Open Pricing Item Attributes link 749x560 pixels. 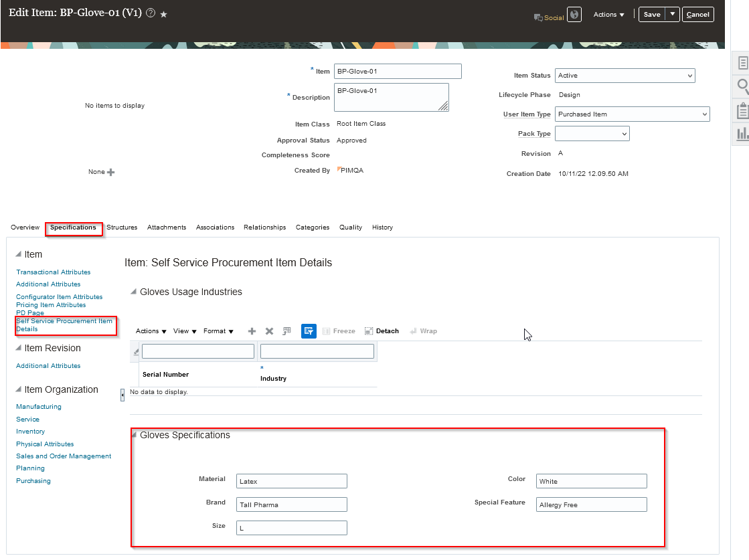click(x=51, y=304)
